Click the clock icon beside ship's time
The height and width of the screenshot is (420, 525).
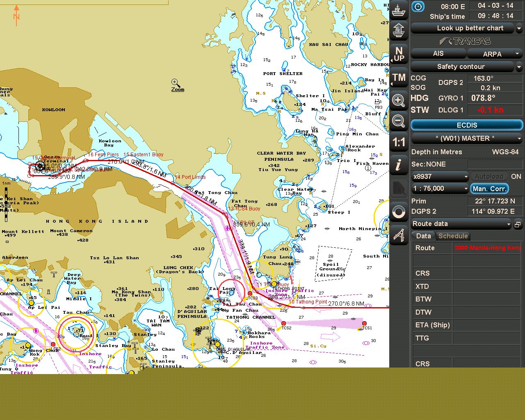(x=418, y=7)
